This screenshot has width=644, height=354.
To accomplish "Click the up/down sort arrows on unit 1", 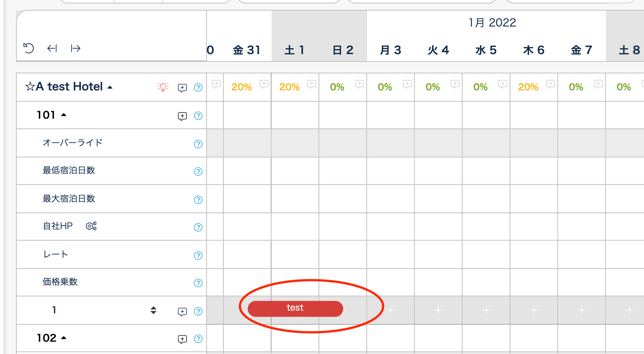I will [x=153, y=310].
